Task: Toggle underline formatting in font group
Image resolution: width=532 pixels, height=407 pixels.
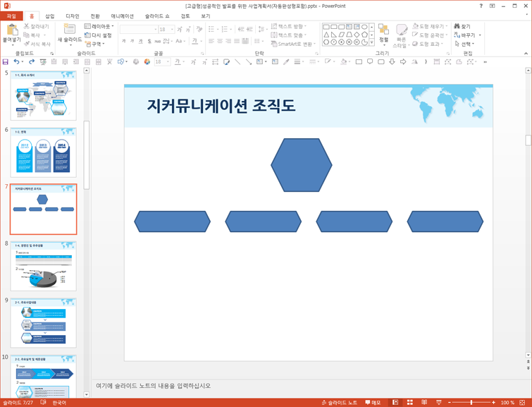Action: click(140, 41)
